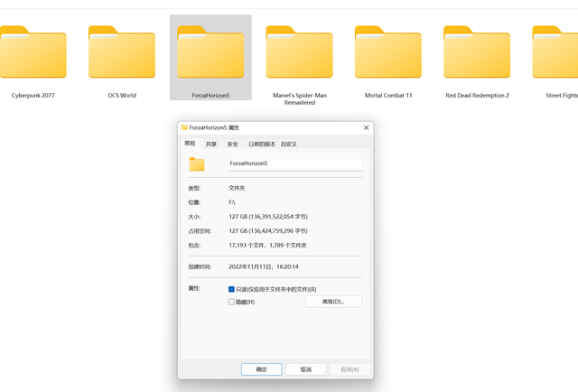Toggle the read-only (只读) checkbox
Viewport: 578px width, 392px height.
tap(231, 289)
